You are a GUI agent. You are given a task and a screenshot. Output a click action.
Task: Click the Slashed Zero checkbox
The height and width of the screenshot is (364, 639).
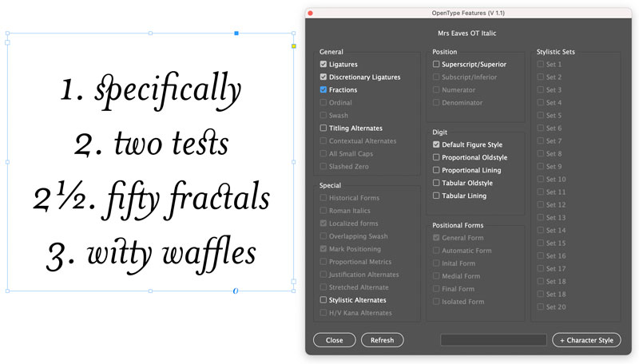(x=323, y=166)
